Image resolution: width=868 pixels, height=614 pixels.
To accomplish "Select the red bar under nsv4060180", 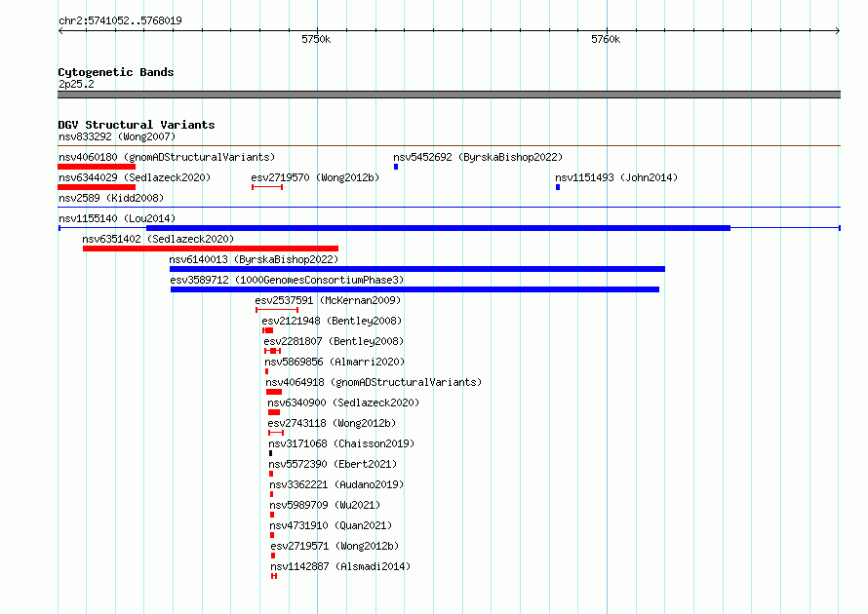I will coord(97,167).
